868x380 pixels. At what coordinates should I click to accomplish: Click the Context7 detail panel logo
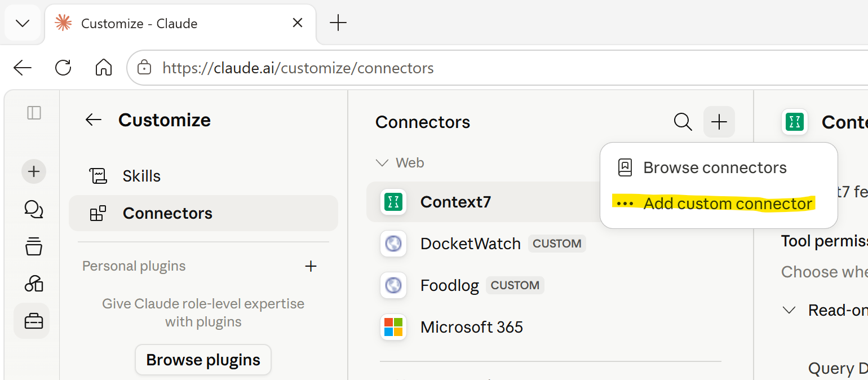(x=795, y=122)
